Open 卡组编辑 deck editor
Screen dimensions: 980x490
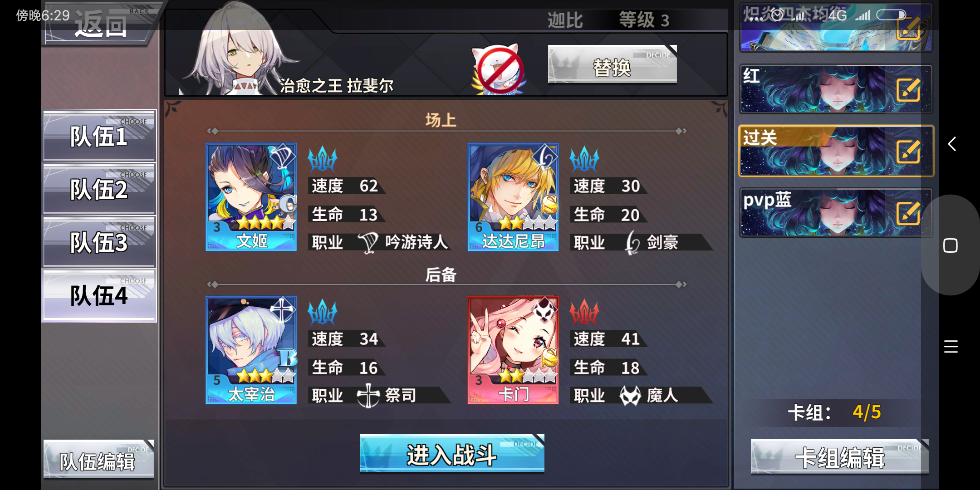tap(839, 456)
